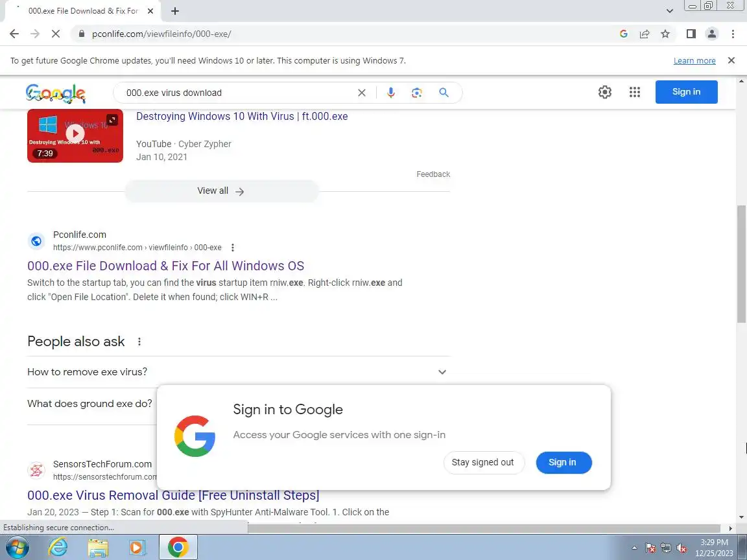
Task: Open the Google apps grid
Action: pyautogui.click(x=635, y=92)
